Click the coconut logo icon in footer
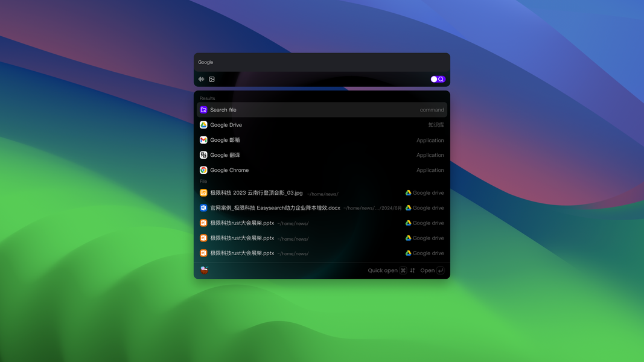This screenshot has height=362, width=644. pyautogui.click(x=204, y=270)
